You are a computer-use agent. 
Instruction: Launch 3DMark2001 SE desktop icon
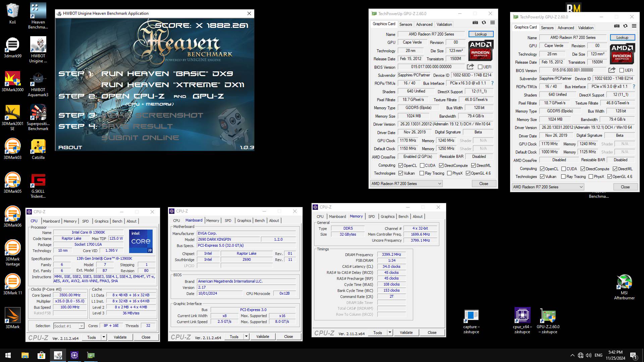tap(12, 118)
